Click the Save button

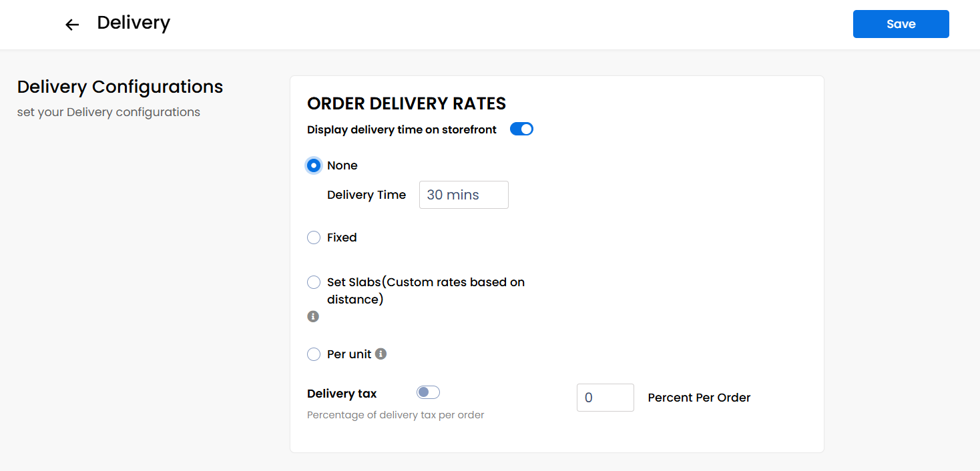click(901, 24)
